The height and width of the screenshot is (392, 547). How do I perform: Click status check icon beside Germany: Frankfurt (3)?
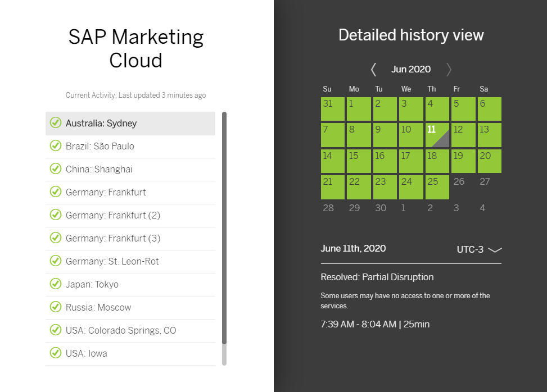56,238
